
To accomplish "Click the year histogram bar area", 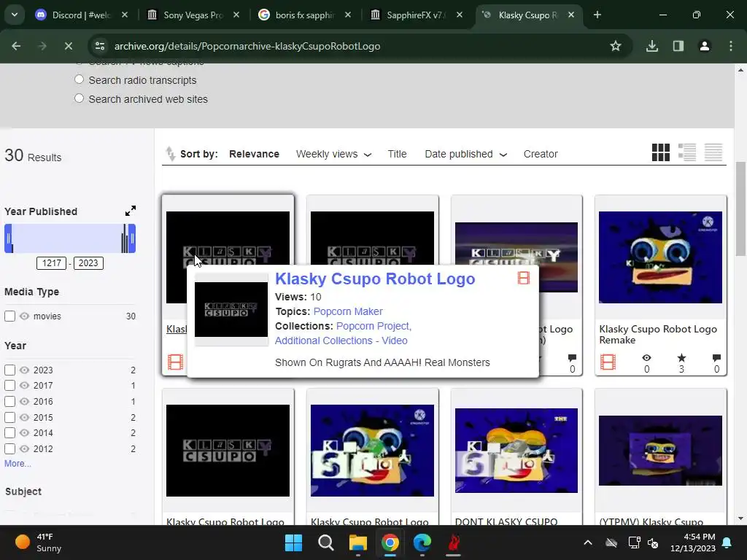I will 70,238.
